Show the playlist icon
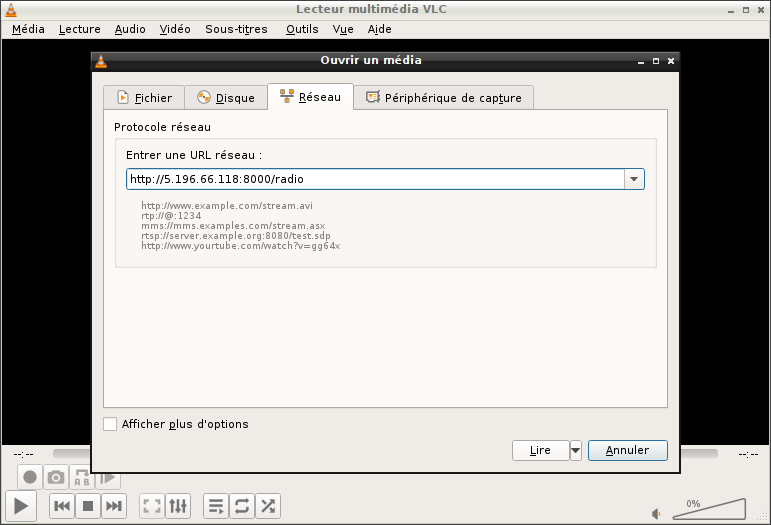Screen dimensions: 771x525 [x=216, y=506]
